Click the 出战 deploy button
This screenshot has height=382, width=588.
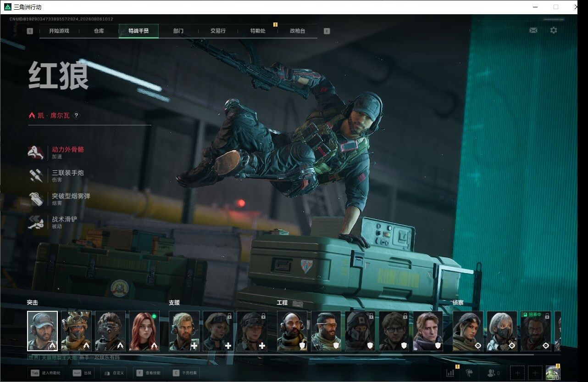[x=82, y=373]
